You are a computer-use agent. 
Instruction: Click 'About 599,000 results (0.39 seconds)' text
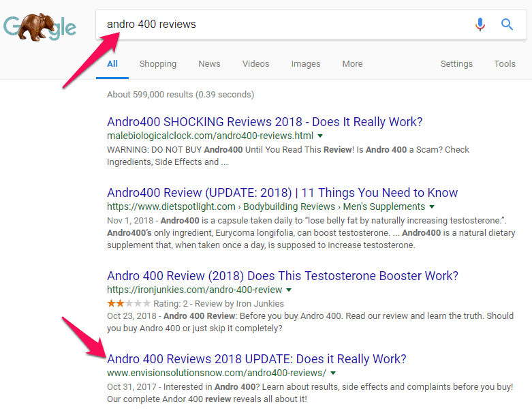coord(181,94)
